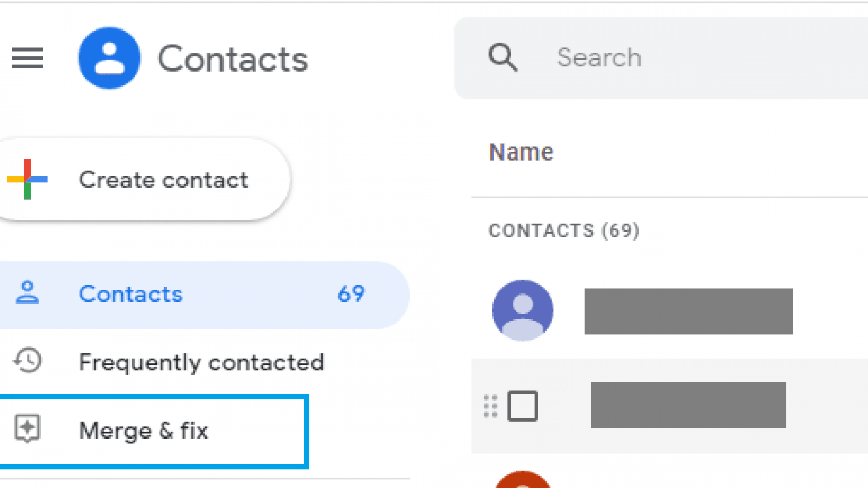Click the Merge & fix sparkle icon
868x488 pixels.
27,430
